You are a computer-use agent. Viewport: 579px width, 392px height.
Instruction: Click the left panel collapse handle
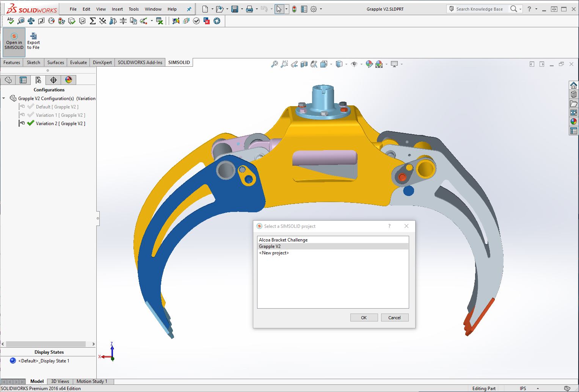click(98, 218)
